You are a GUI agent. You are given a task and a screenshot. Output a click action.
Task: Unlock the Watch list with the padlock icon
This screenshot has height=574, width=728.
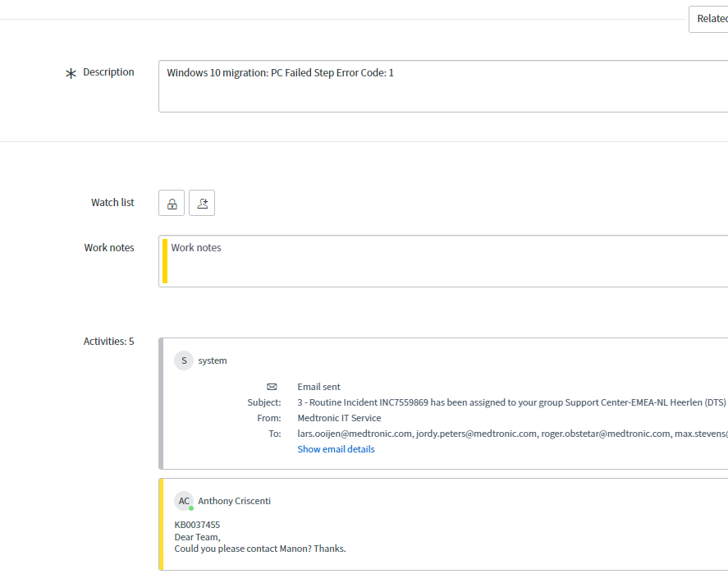pos(172,203)
